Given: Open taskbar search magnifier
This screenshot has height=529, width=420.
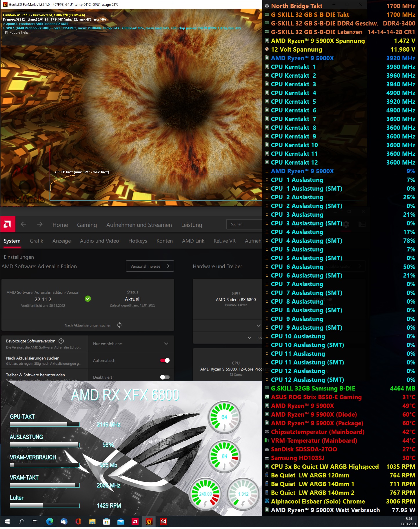Looking at the screenshot, I should [21, 522].
